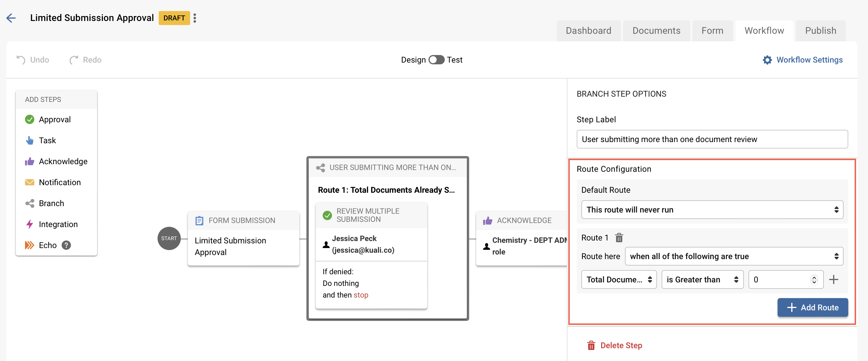The image size is (868, 361).
Task: Select the Task step icon
Action: point(30,140)
